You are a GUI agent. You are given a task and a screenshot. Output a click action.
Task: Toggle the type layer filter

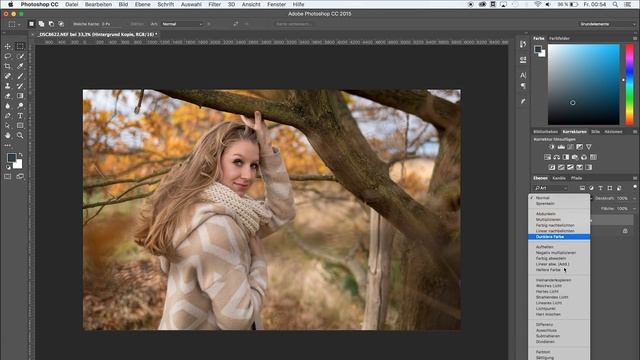point(600,188)
